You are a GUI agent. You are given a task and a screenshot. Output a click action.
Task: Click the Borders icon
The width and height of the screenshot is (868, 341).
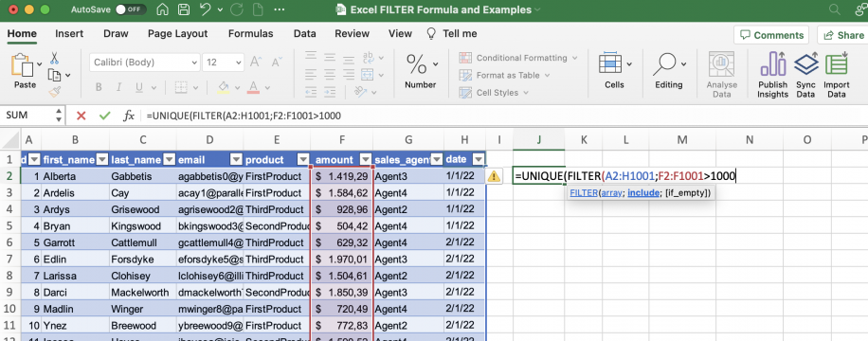click(181, 87)
